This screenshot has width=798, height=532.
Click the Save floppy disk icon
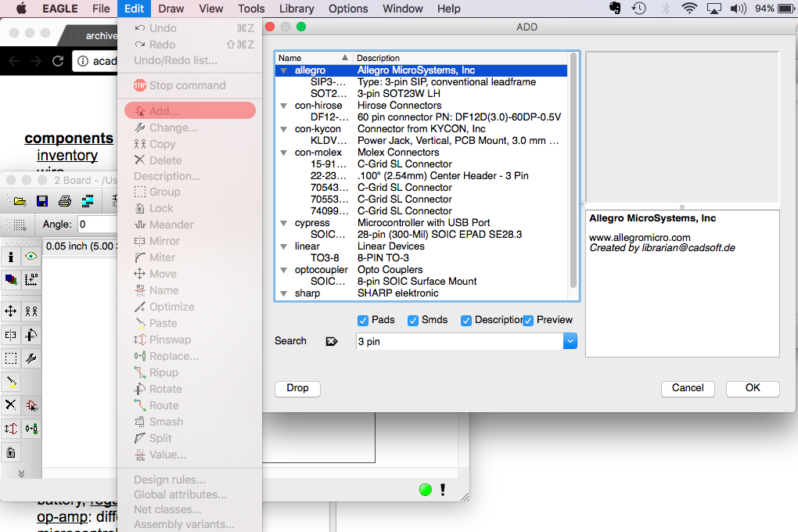(x=42, y=201)
